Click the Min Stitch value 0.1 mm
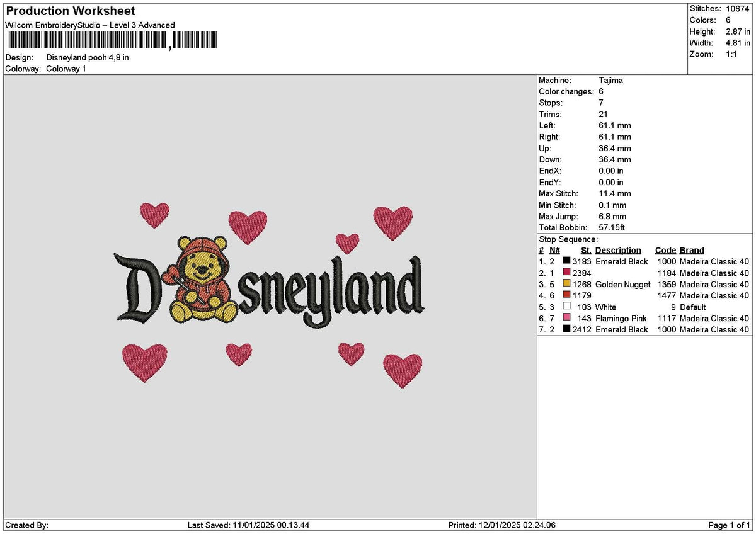The width and height of the screenshot is (756, 534). pyautogui.click(x=612, y=205)
